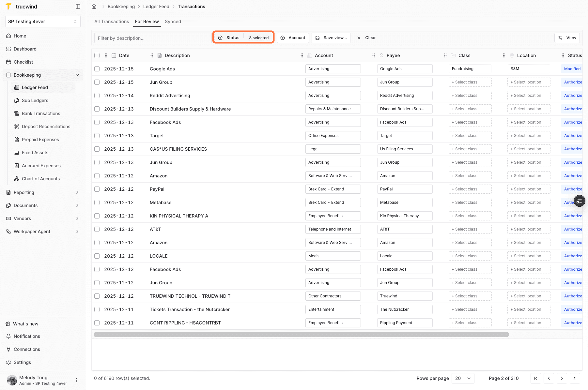Expand the Reporting section
This screenshot has height=390, width=588.
(43, 192)
